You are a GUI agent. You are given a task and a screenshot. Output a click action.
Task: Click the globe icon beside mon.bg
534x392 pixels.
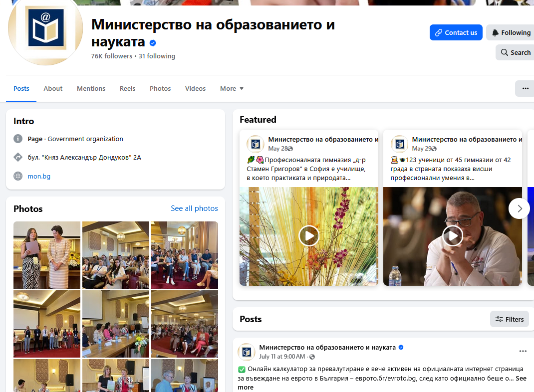pyautogui.click(x=17, y=176)
